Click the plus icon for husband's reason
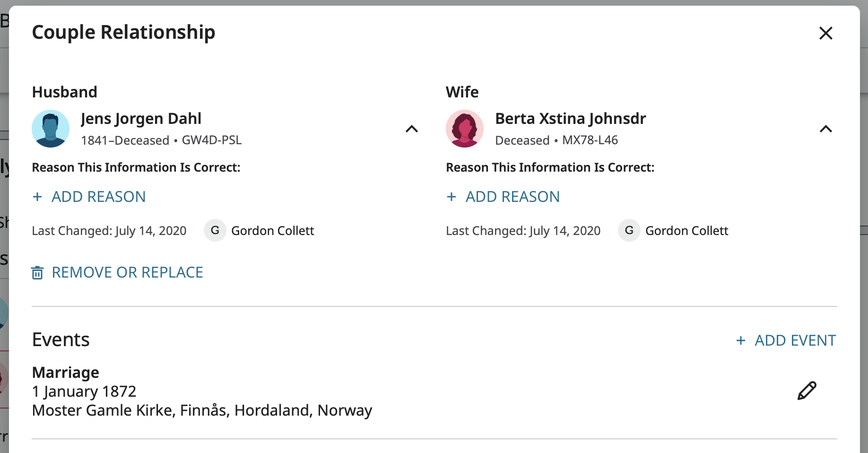 37,197
